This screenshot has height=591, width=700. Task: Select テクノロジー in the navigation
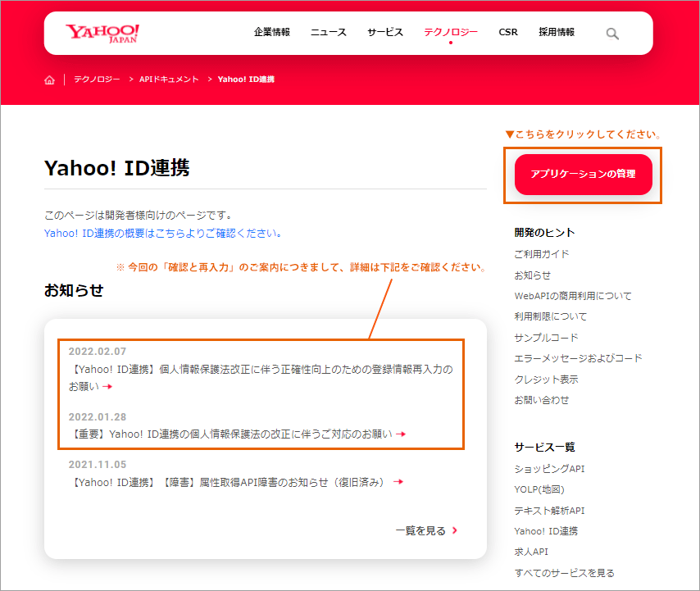451,32
